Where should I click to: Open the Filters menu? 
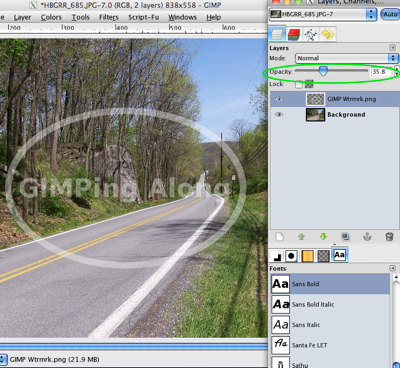click(x=109, y=17)
